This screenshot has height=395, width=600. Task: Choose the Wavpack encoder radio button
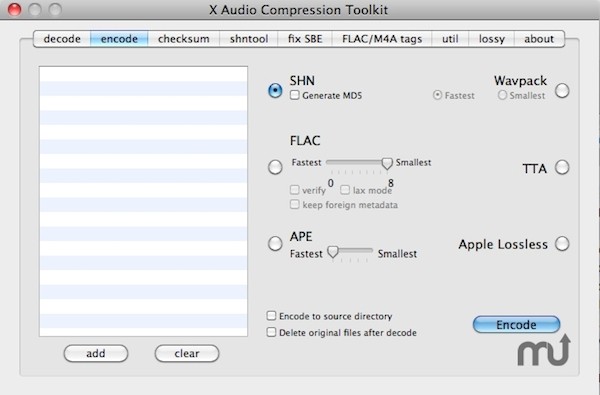pyautogui.click(x=562, y=91)
